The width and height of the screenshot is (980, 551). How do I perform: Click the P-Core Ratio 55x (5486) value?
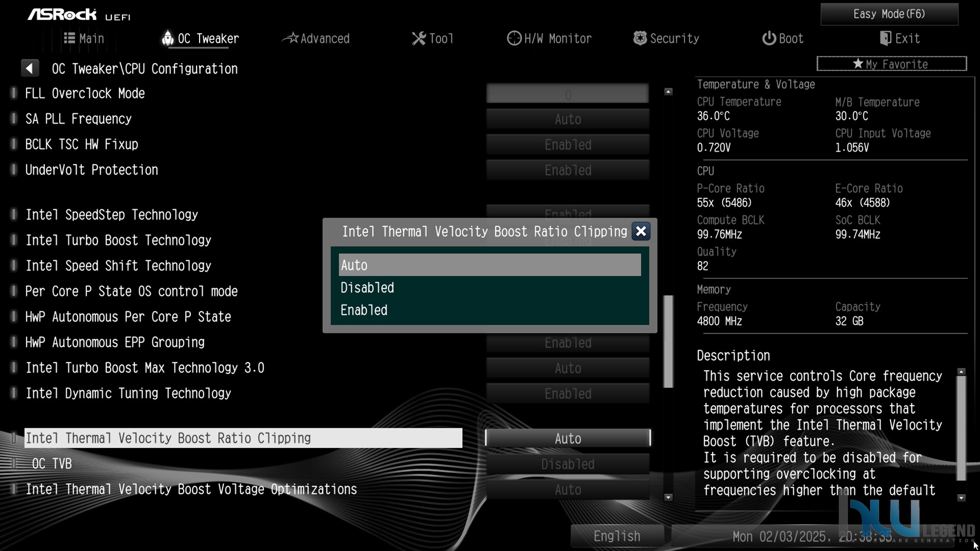pyautogui.click(x=724, y=203)
